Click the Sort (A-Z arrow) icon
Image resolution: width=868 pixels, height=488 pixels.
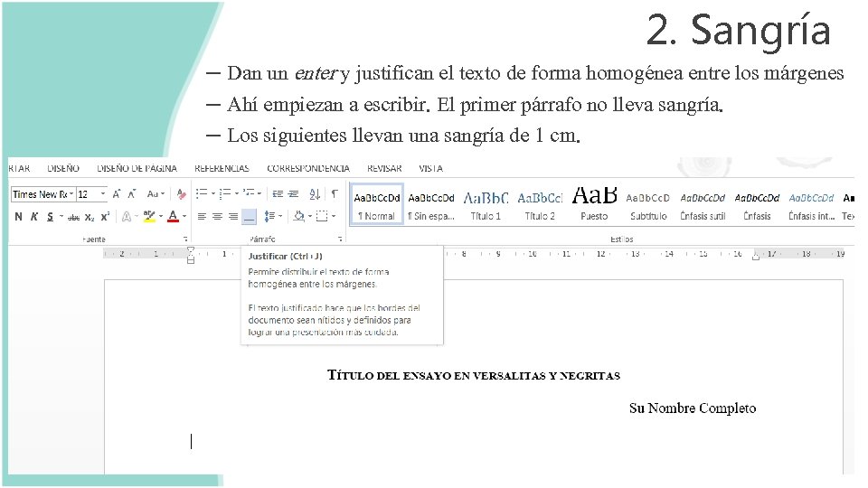coord(315,193)
